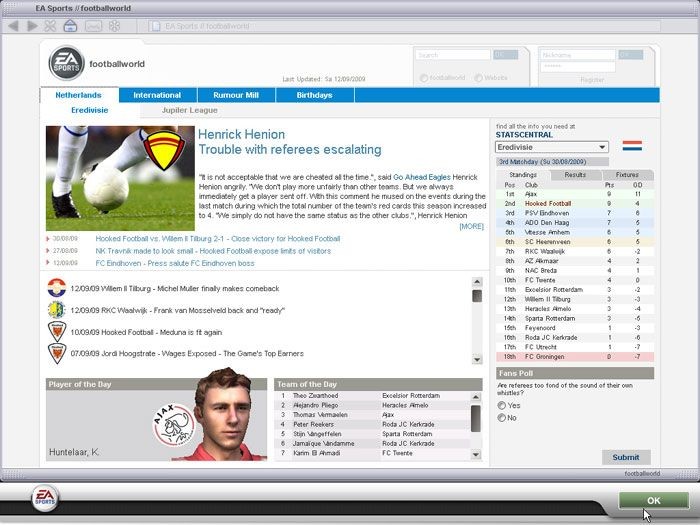The image size is (700, 525).
Task: Click crest beside Jordi Hoogstrate news
Action: coord(57,354)
